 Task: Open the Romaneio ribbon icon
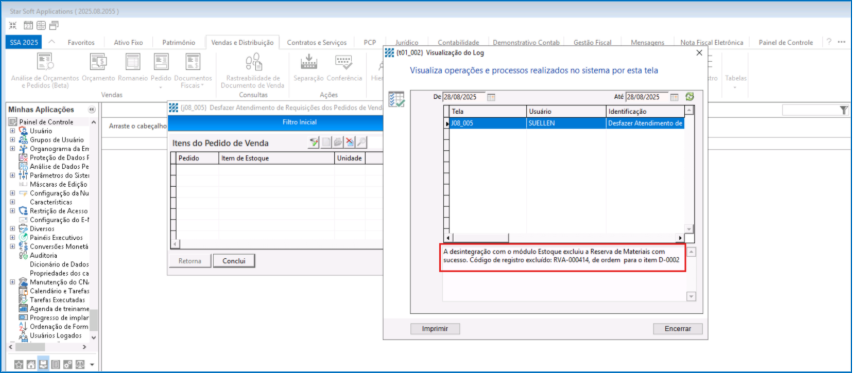[133, 67]
